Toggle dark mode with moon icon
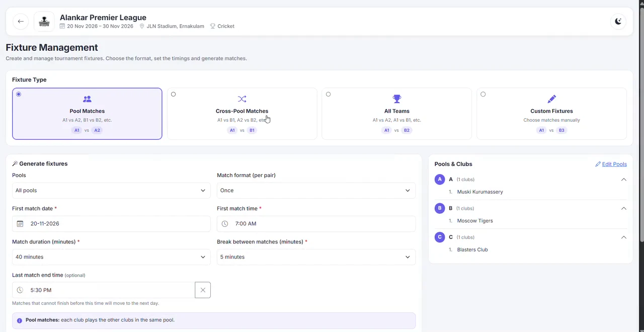Image resolution: width=644 pixels, height=332 pixels. pyautogui.click(x=618, y=22)
